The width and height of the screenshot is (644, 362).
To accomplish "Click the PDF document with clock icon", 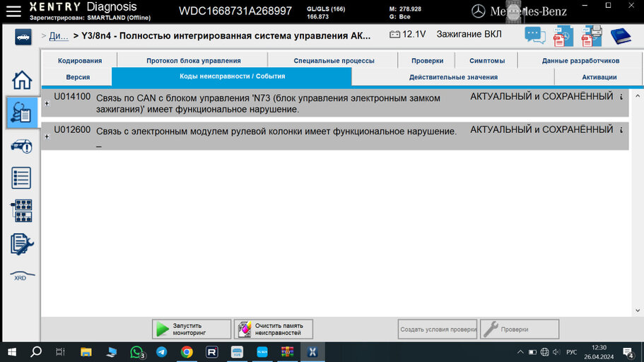I will (563, 36).
